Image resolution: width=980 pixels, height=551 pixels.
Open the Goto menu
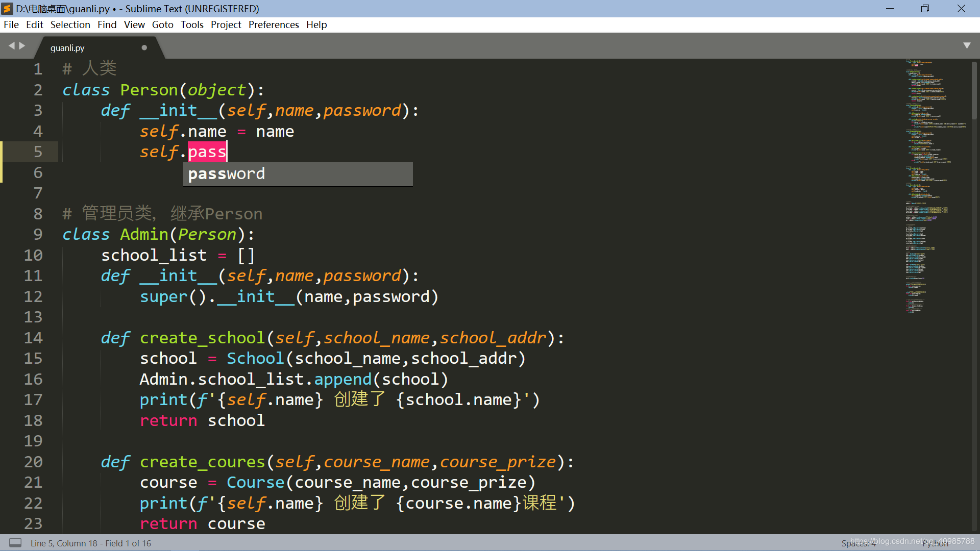[x=162, y=24]
